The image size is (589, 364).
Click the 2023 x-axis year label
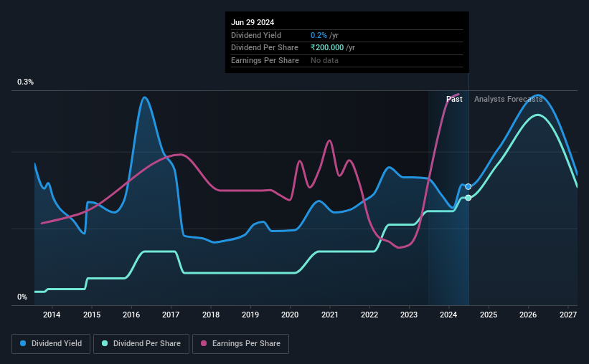409,315
